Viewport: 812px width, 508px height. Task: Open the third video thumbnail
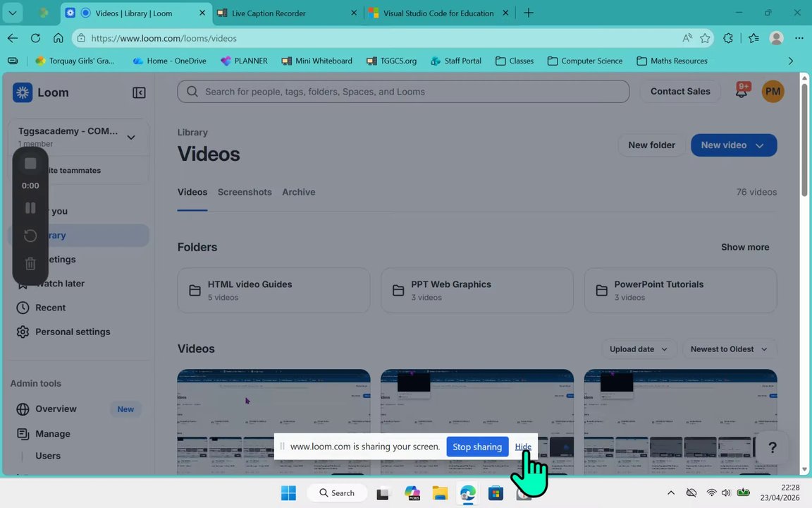pyautogui.click(x=680, y=421)
